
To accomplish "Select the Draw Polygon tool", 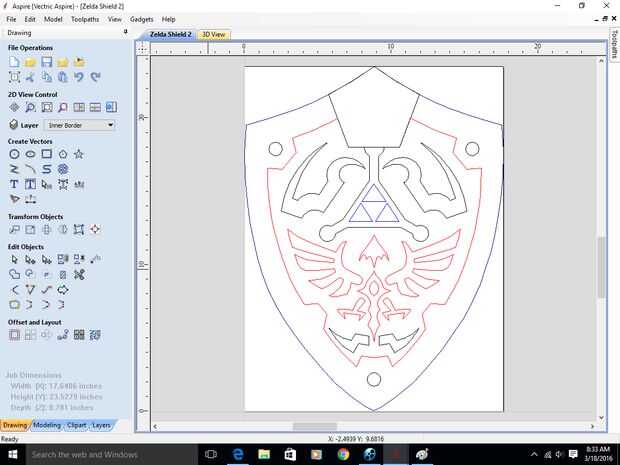I will point(63,154).
